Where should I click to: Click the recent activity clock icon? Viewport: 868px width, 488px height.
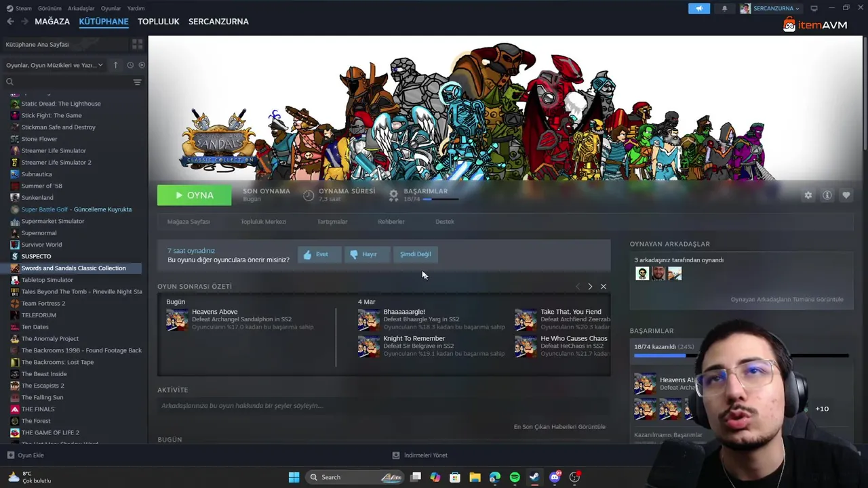tap(130, 65)
